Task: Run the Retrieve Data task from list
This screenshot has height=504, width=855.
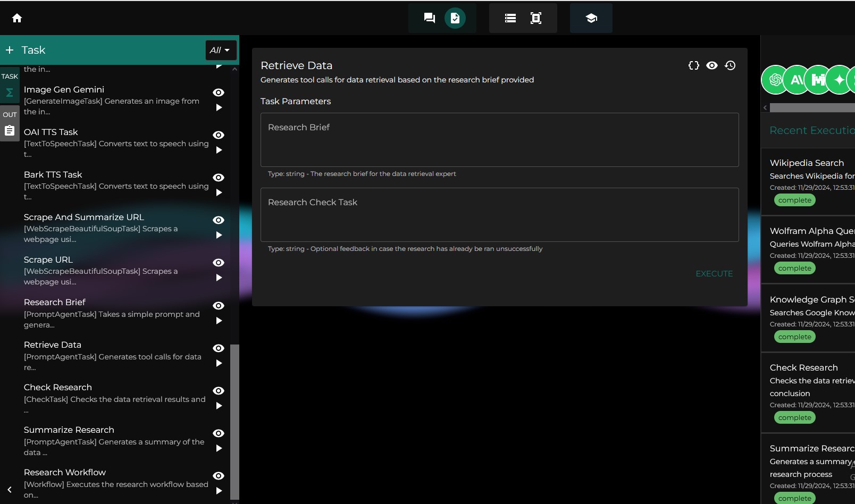Action: coord(219,363)
